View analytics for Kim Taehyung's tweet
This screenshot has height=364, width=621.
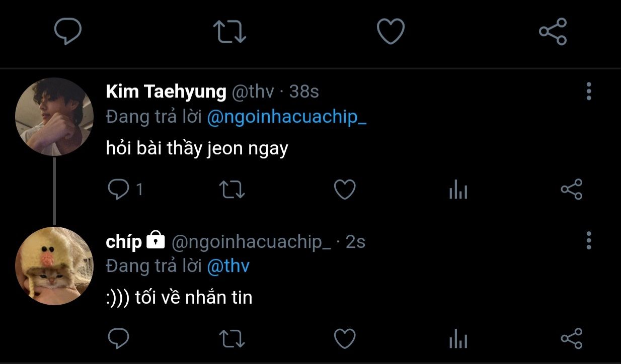click(x=458, y=191)
